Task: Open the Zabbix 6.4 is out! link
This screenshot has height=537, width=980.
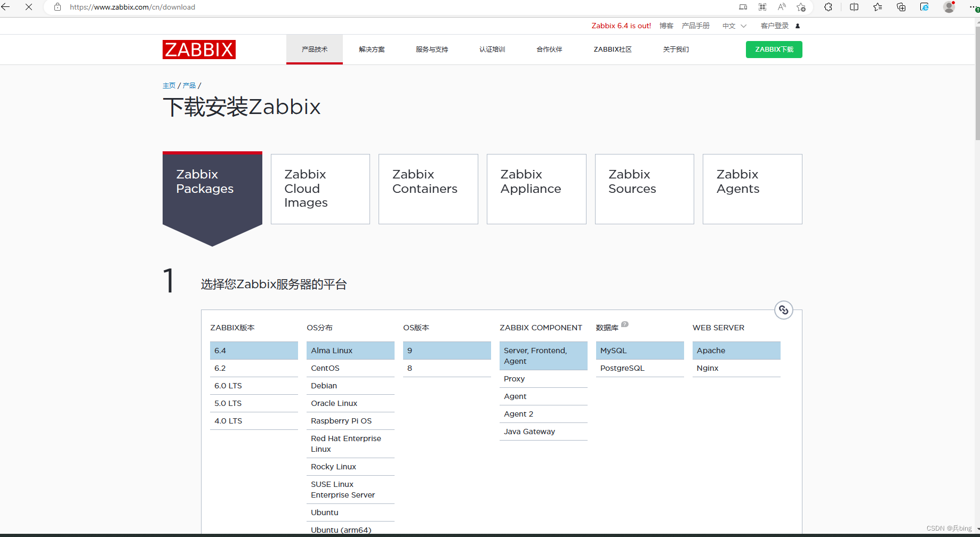Action: 621,26
